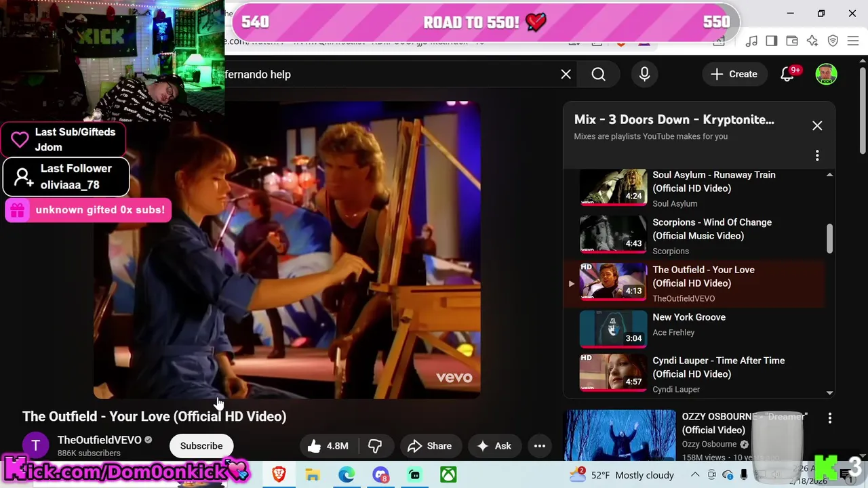Play Cyndi Lauper - Time After Time

point(718,367)
